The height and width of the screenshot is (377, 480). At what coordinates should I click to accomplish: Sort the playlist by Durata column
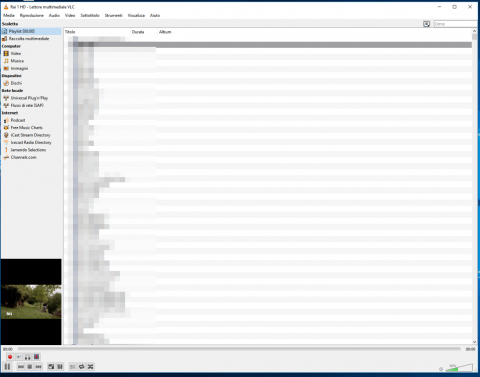tap(144, 32)
